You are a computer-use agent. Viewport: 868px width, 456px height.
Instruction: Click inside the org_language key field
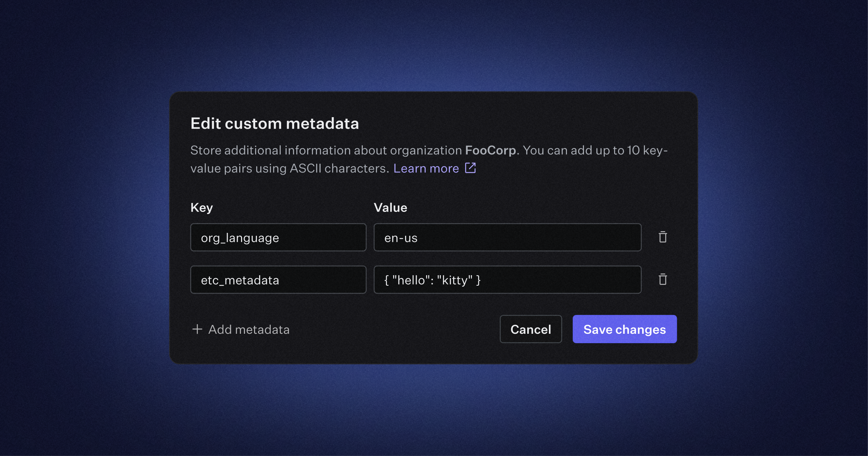[278, 238]
